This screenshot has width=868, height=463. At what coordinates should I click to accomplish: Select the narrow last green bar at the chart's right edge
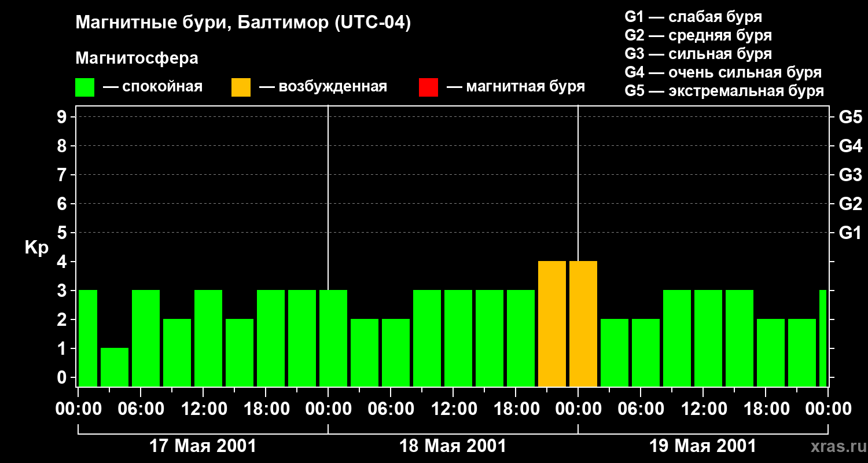tap(823, 338)
